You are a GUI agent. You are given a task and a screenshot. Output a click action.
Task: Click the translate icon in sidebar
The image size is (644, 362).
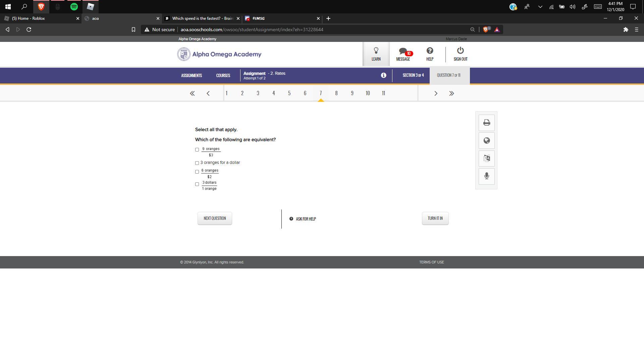point(486,159)
